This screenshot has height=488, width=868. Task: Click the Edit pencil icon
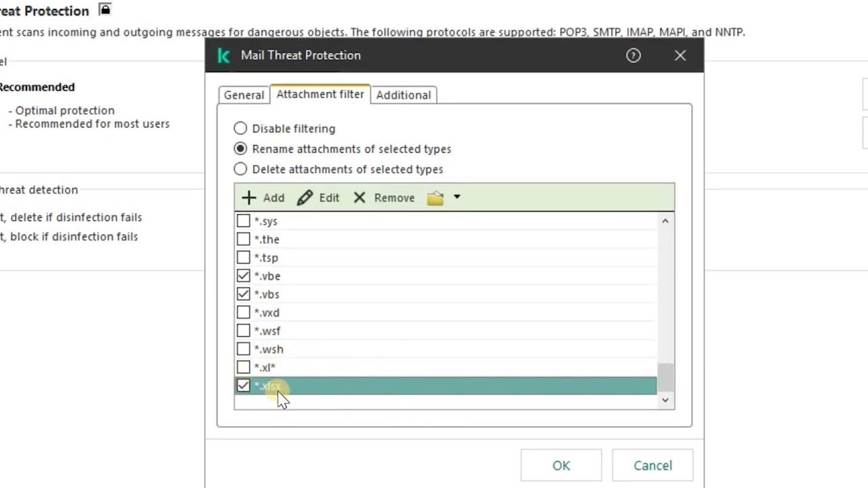304,197
